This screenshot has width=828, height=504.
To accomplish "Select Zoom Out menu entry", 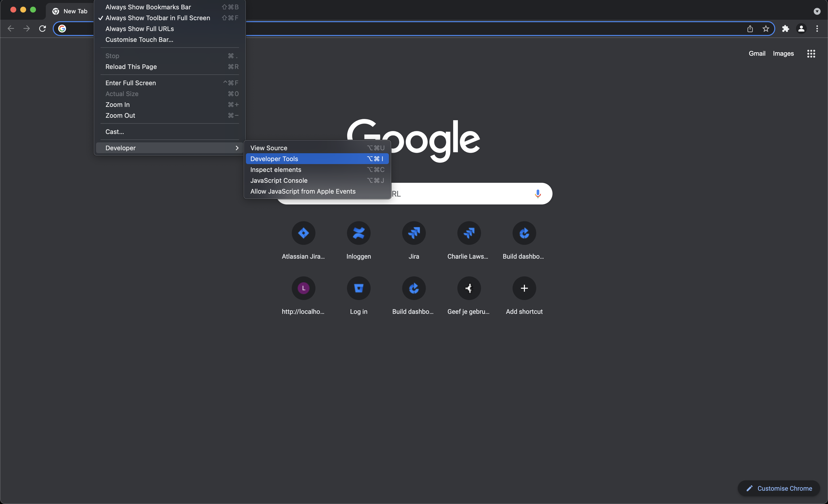I will coord(170,115).
